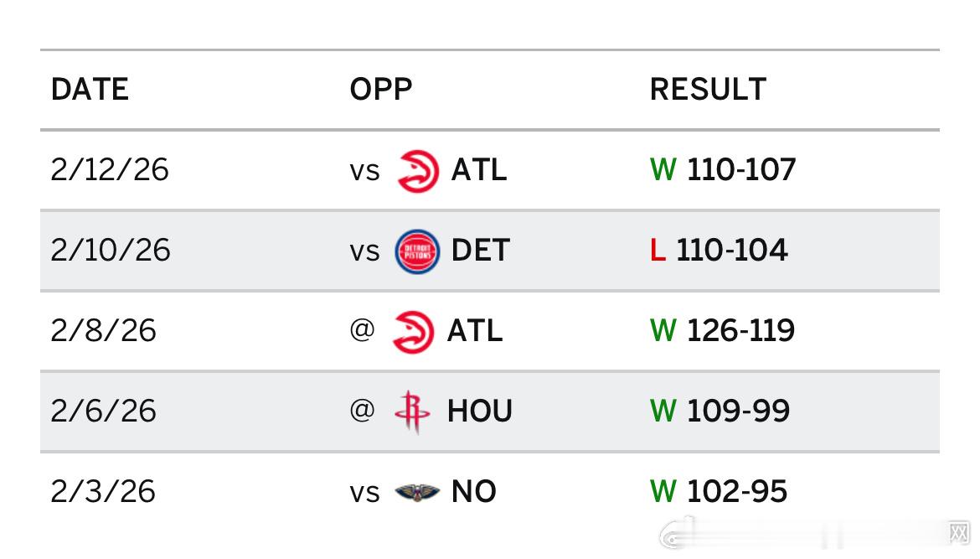Click the Detroit Pistons logo

417,251
